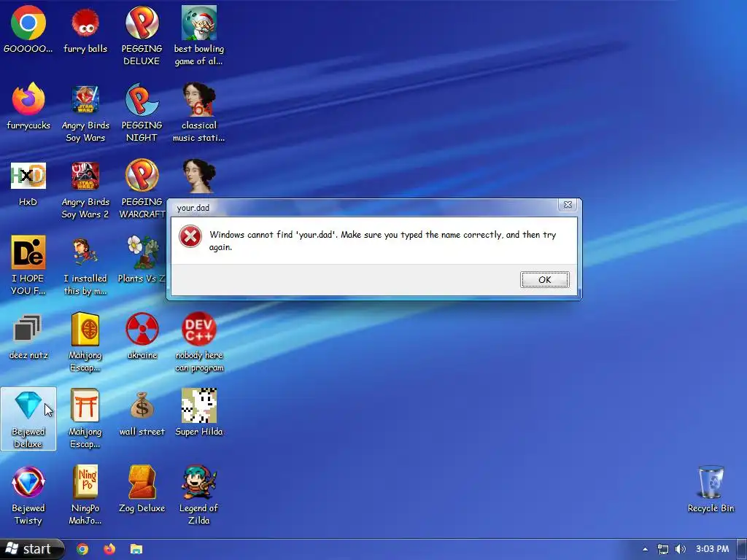Click the 3:03 PM taskbar clock
Viewport: 747px width, 560px height.
pyautogui.click(x=712, y=549)
